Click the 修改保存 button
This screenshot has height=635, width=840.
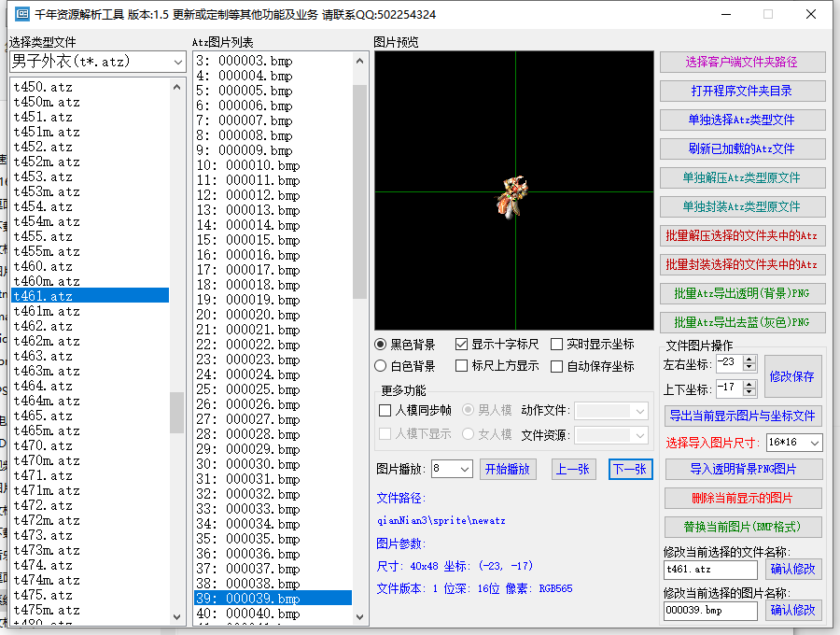coord(792,376)
